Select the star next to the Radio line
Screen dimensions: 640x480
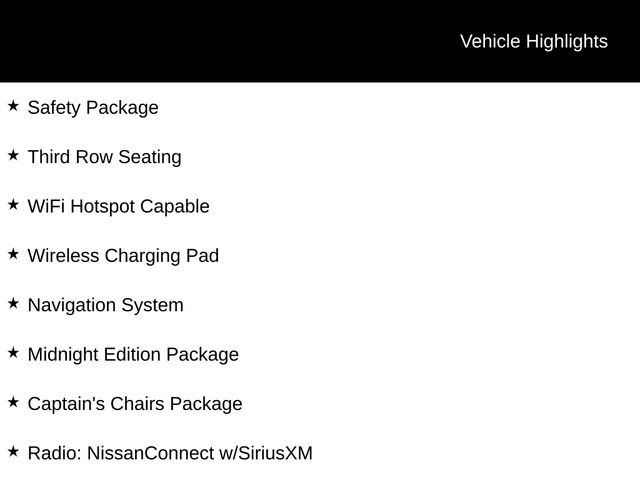coord(12,451)
